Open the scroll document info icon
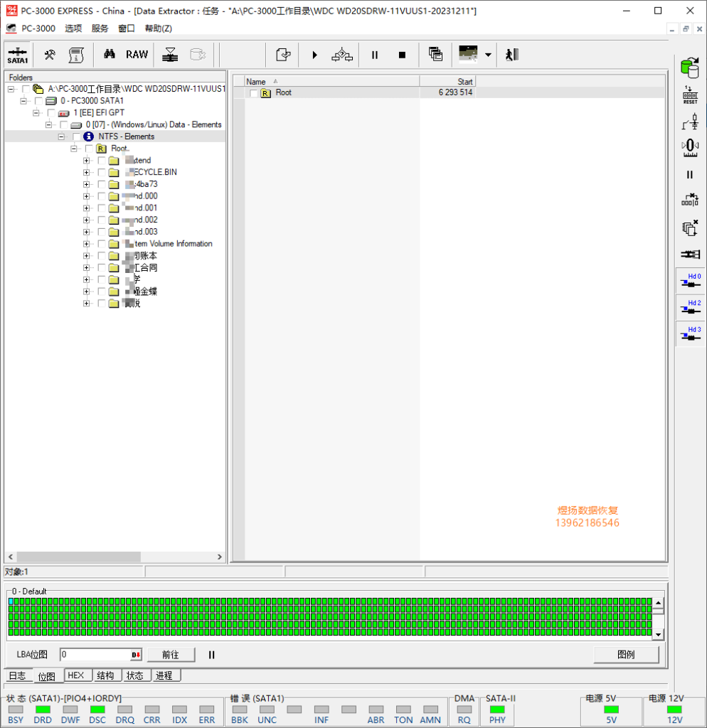Screen dimensions: 707x728 click(x=76, y=55)
